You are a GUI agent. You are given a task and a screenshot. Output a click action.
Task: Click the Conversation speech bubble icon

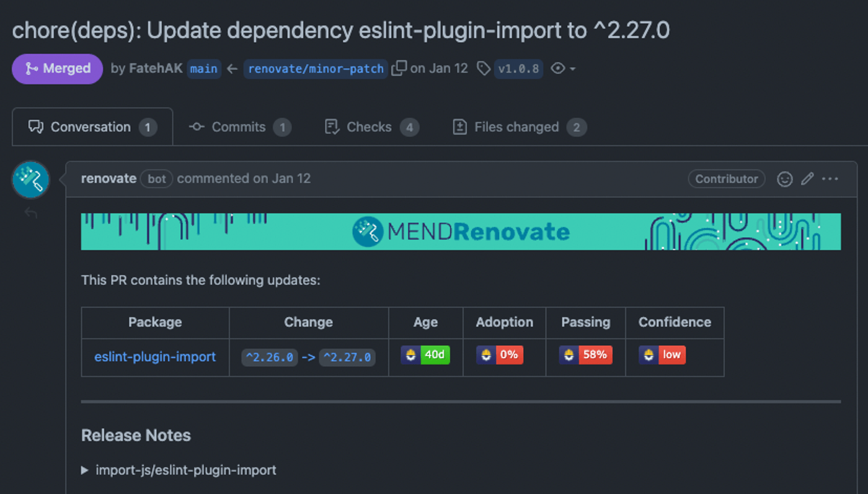[x=36, y=127]
